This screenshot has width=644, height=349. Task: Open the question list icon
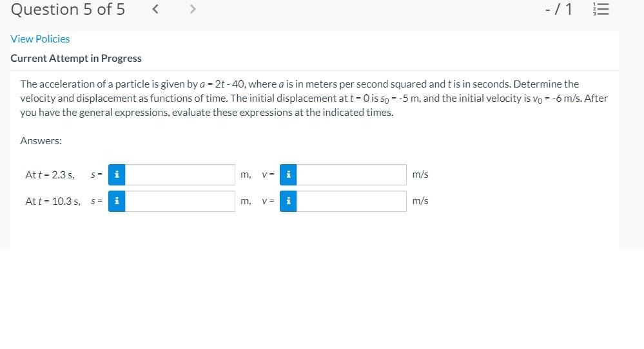[x=604, y=10]
